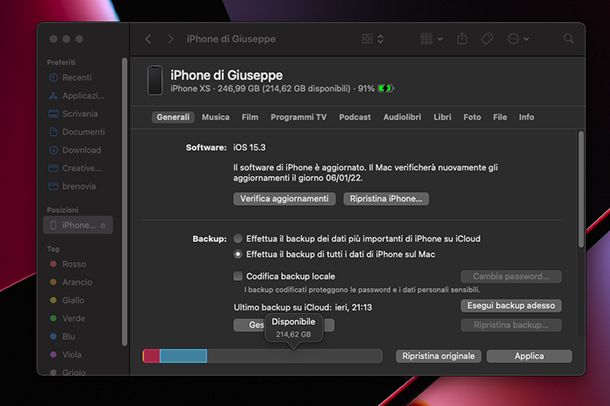Screen dimensions: 610x406
Task: Click the grey free-space storage segment
Action: (294, 356)
